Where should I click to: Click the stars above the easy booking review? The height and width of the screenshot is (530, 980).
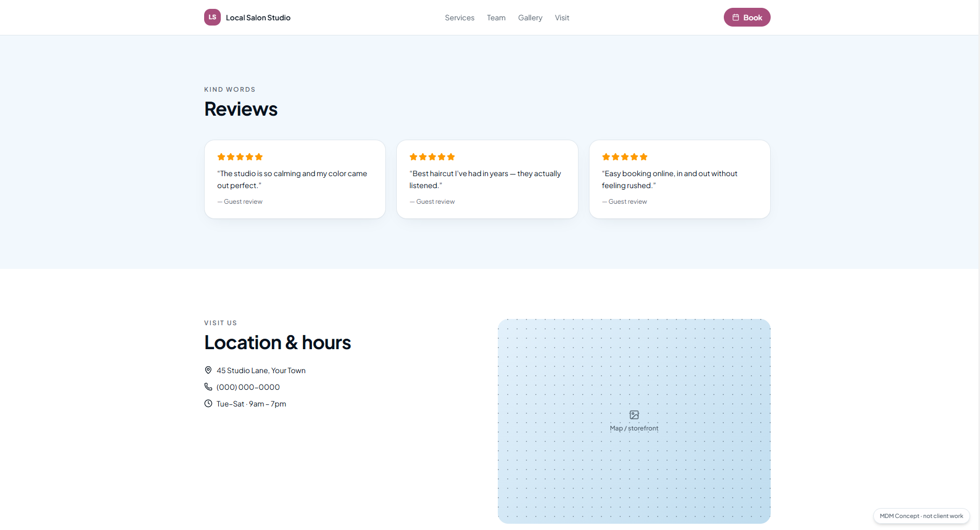625,157
